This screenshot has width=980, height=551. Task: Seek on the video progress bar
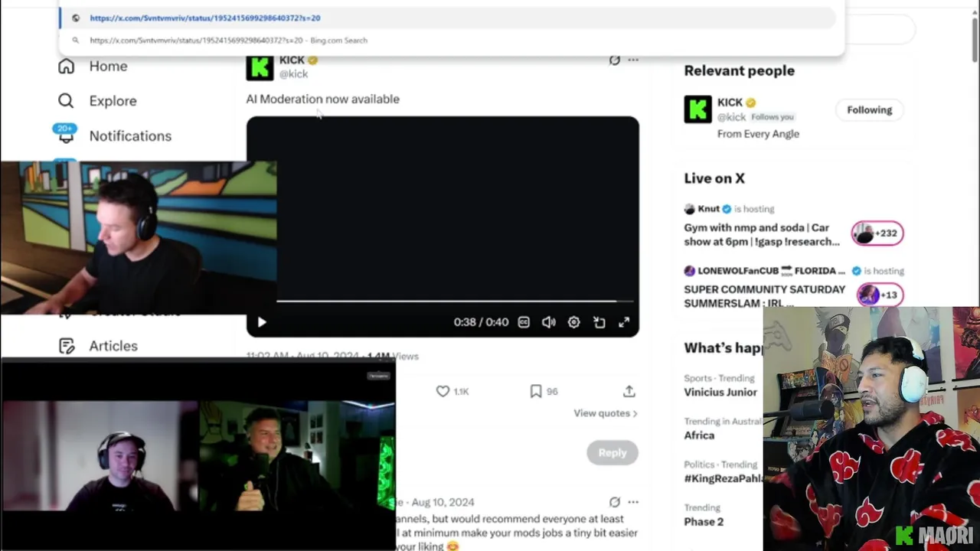[456, 302]
